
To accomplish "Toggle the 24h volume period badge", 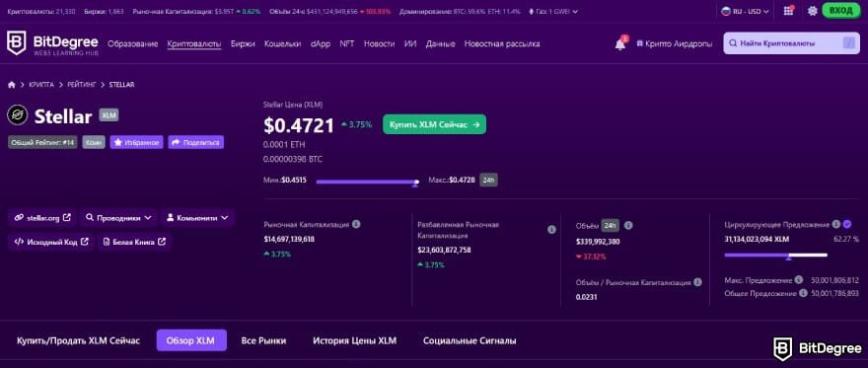I will [610, 225].
